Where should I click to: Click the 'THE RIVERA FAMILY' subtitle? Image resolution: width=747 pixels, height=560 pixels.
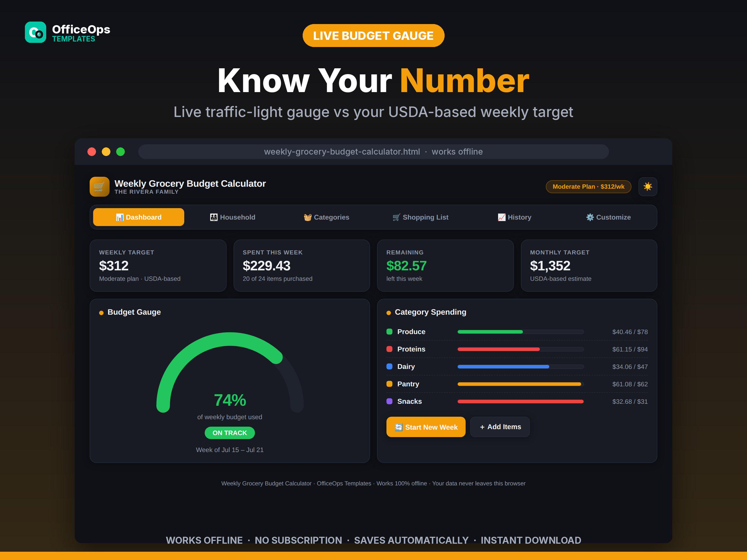coord(147,192)
